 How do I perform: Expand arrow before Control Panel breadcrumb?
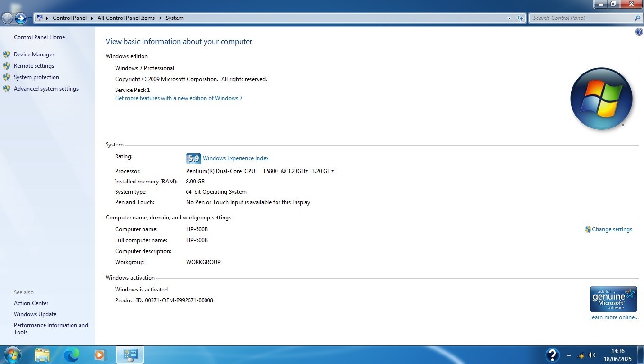click(x=47, y=18)
